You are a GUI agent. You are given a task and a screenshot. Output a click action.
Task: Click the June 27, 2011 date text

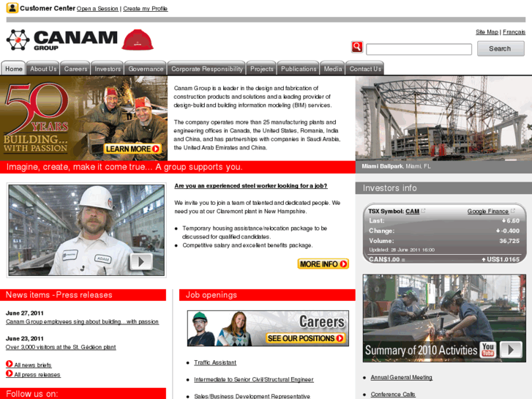25,313
